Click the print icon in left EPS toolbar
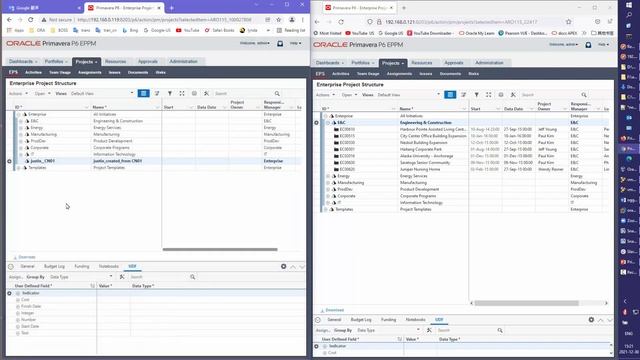 [x=194, y=93]
